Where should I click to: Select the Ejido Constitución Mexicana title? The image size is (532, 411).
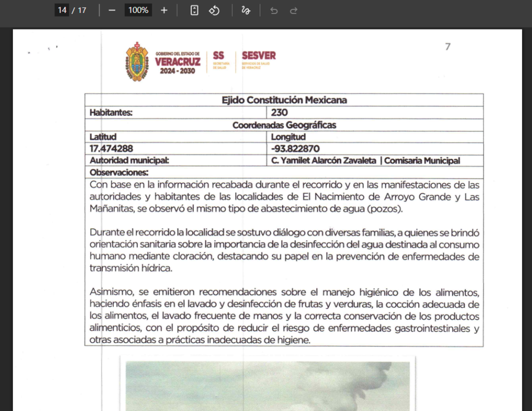(284, 100)
